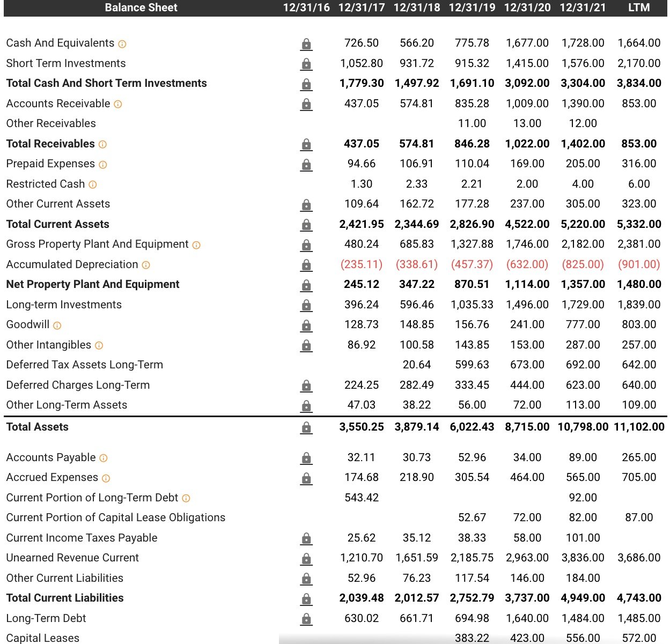Select the LTM column header

click(x=638, y=8)
